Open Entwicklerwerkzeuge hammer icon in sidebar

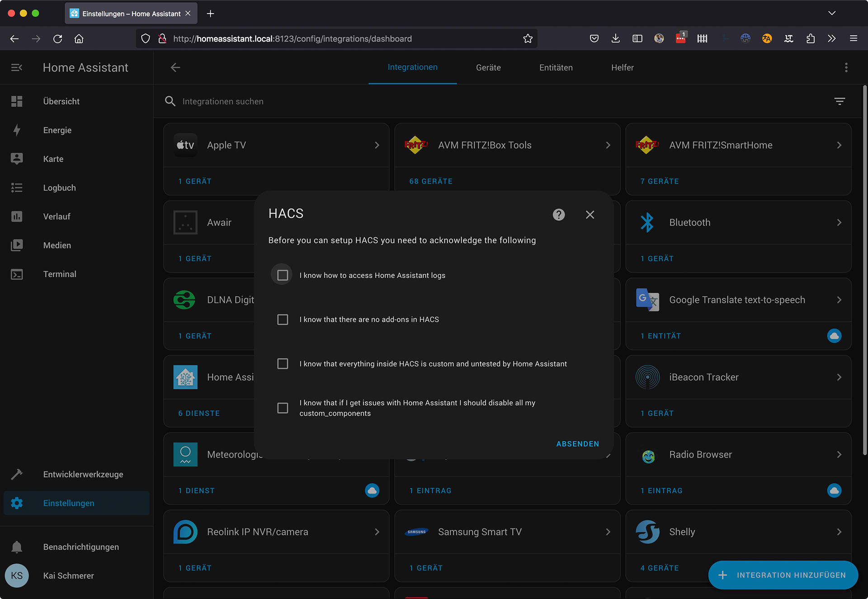click(x=17, y=474)
